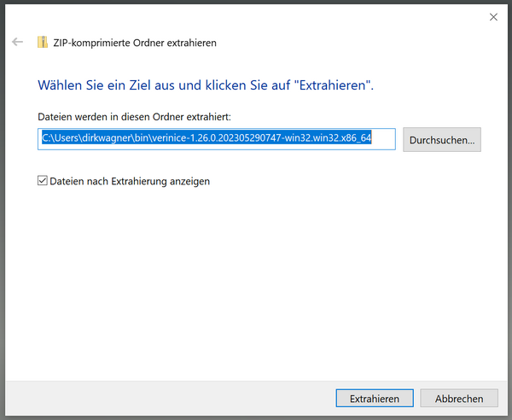Click the label text 'Dateien nach Extrahierung anzeigen'
Image resolution: width=512 pixels, height=420 pixels.
pyautogui.click(x=130, y=181)
